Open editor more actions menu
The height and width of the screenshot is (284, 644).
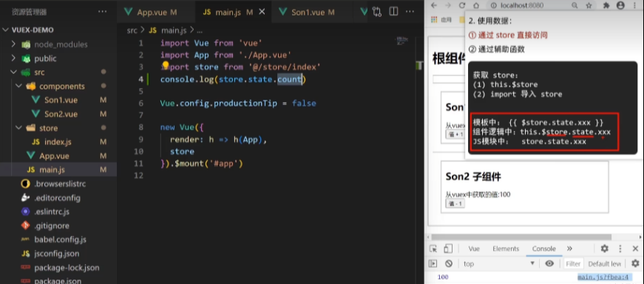(410, 12)
